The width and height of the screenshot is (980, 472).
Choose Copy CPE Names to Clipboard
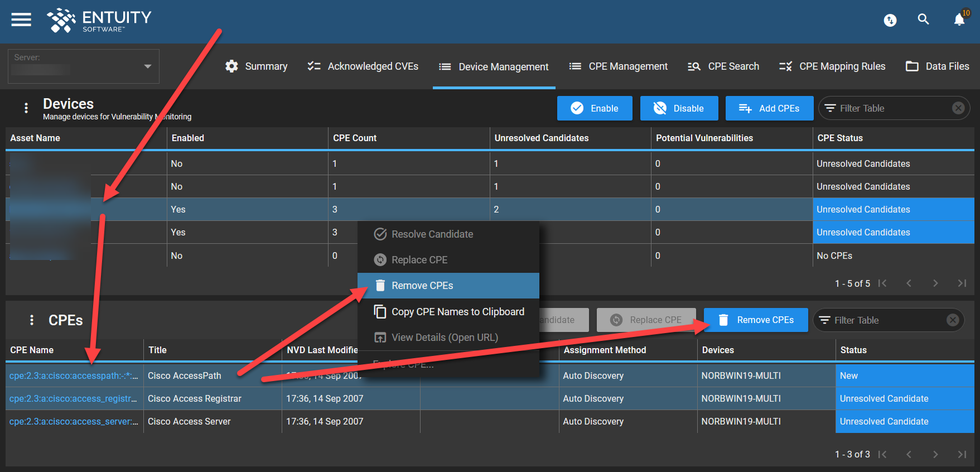[x=448, y=311]
